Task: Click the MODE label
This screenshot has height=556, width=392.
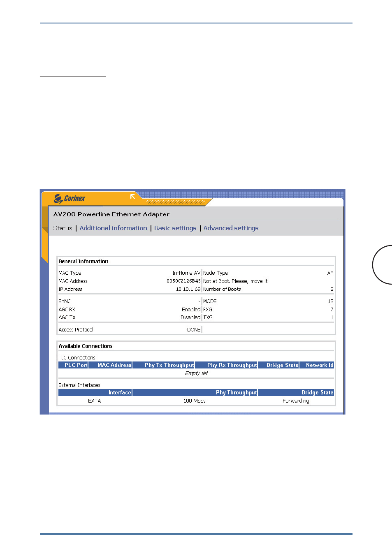Action: (x=210, y=301)
